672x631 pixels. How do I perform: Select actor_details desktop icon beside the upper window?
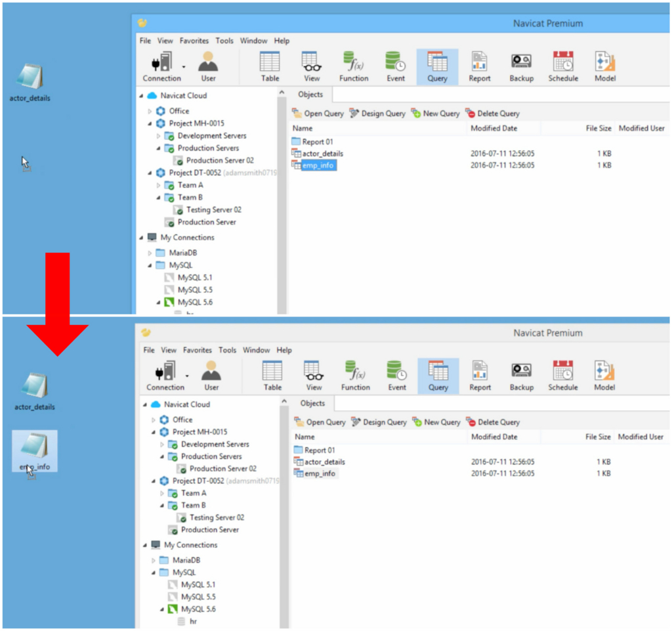click(x=30, y=83)
